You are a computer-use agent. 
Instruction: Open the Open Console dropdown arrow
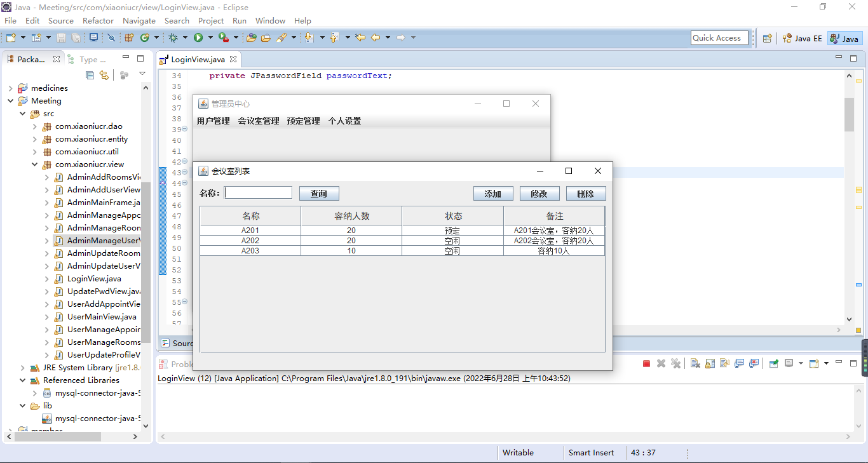point(826,363)
